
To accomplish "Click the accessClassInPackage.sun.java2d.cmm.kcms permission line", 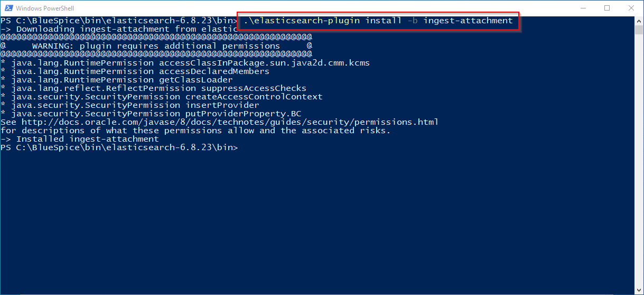I will pos(190,63).
